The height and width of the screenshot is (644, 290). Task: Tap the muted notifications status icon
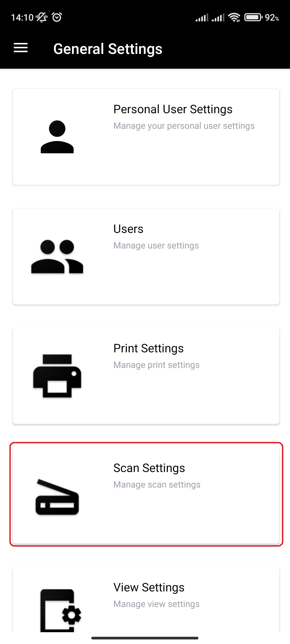[42, 17]
